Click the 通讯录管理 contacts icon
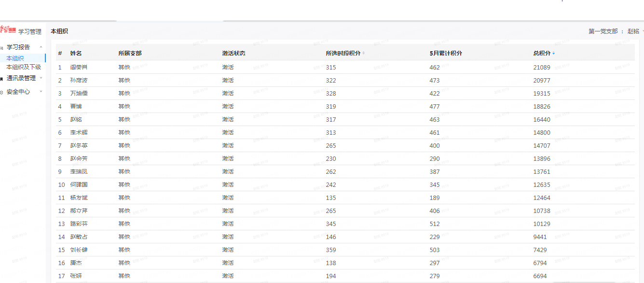This screenshot has height=283, width=644. point(2,78)
